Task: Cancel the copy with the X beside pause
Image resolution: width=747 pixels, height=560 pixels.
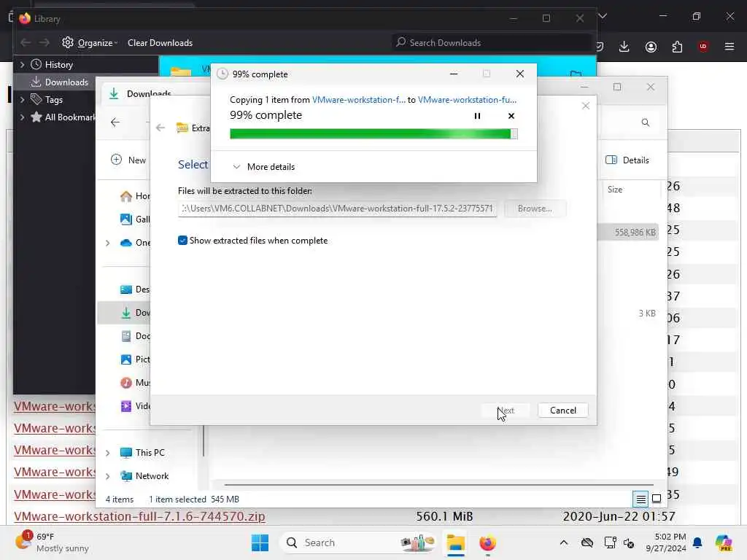Action: click(511, 116)
